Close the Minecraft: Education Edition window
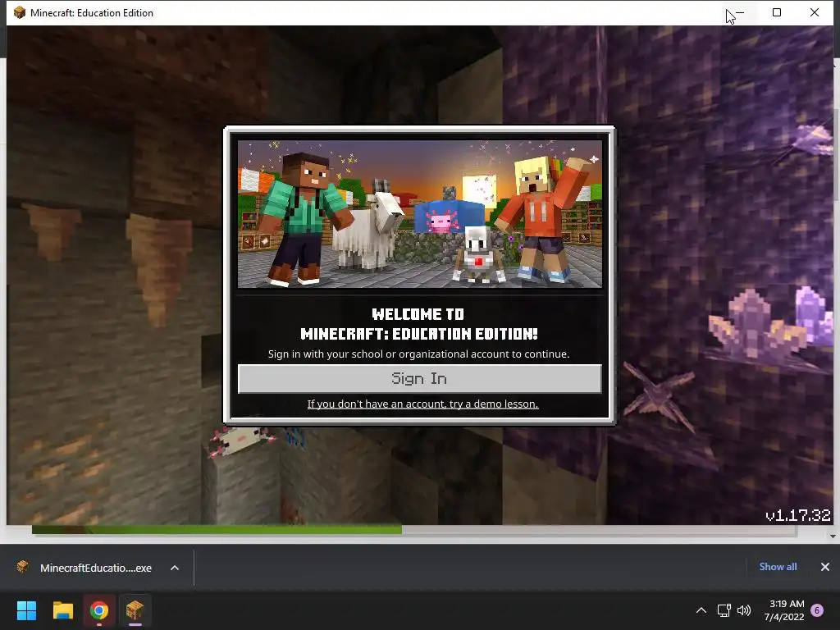Image resolution: width=840 pixels, height=630 pixels. 815,12
